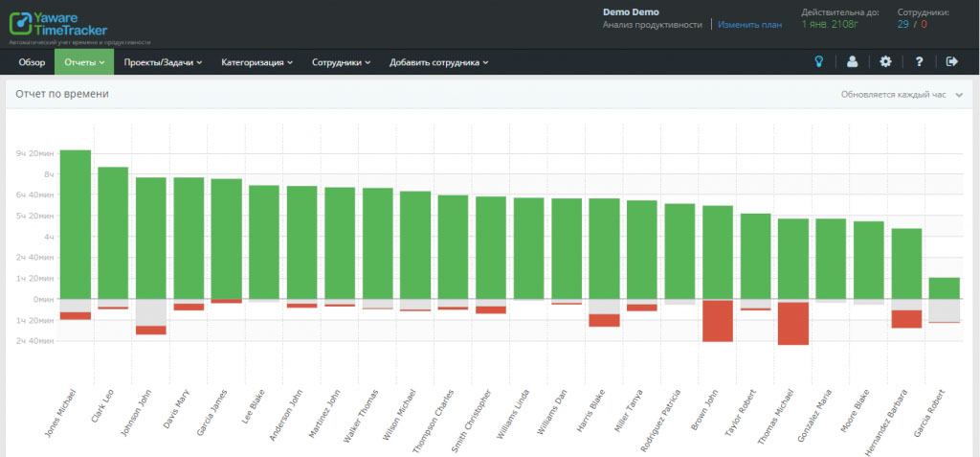
Task: Click Thomas Michael's red unproductive bar
Action: point(793,323)
